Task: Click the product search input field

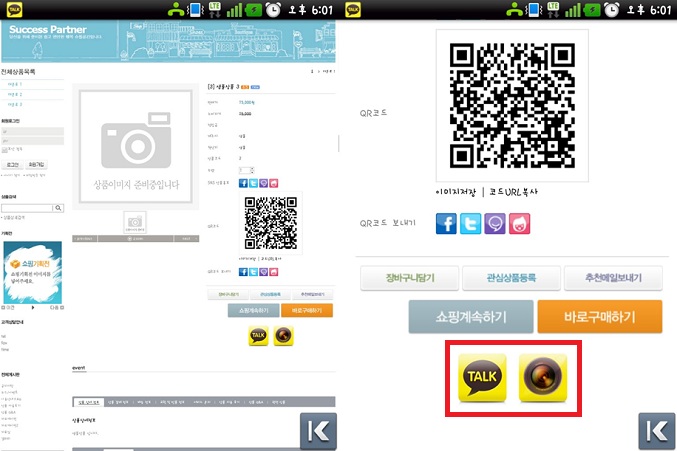Action: [x=27, y=208]
